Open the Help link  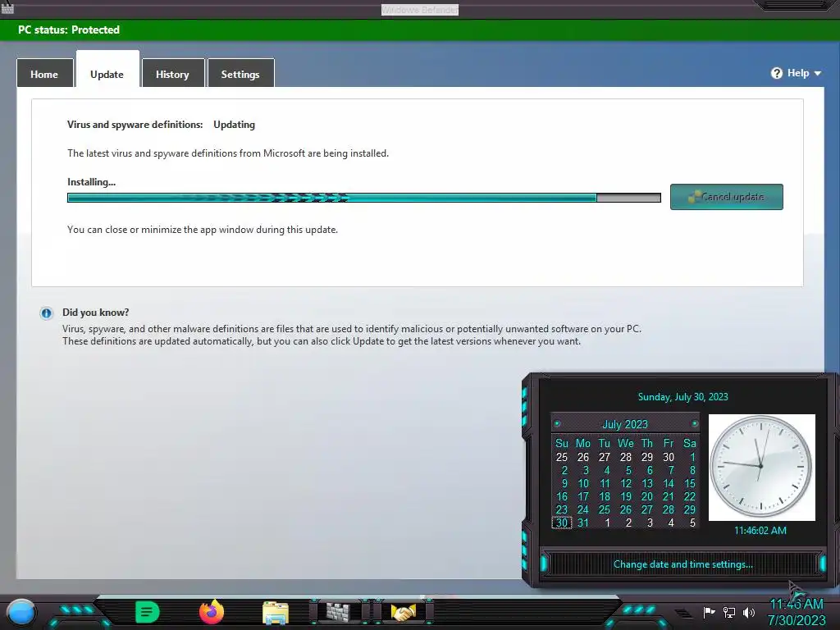(x=797, y=73)
